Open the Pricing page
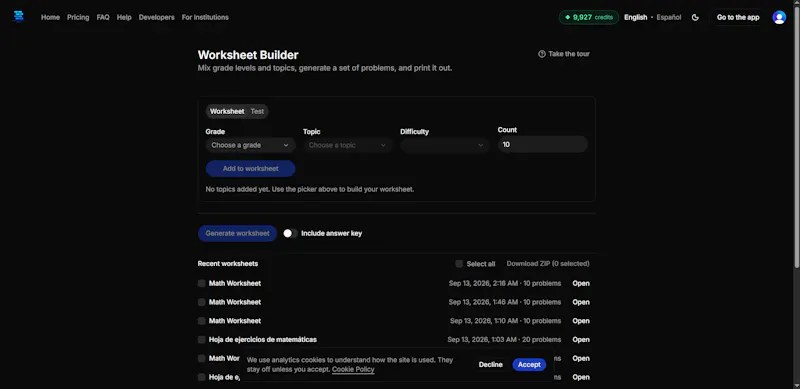Screen dimensions: 800x389 point(78,17)
